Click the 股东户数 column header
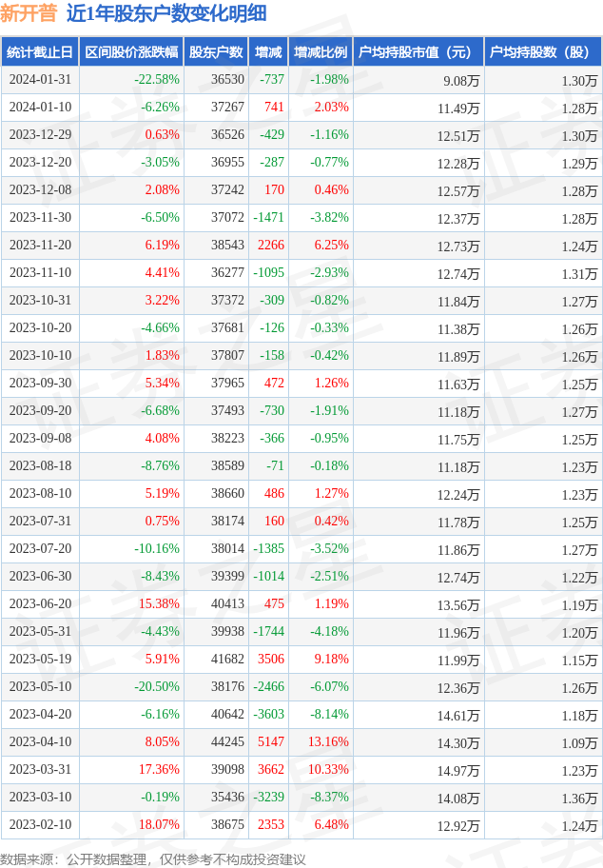The height and width of the screenshot is (868, 603). pyautogui.click(x=216, y=52)
